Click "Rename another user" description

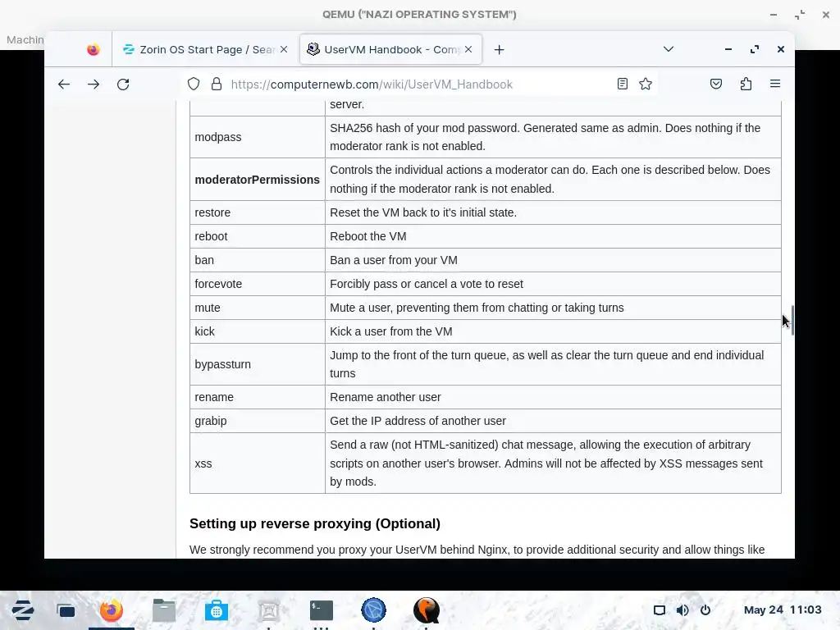[386, 397]
